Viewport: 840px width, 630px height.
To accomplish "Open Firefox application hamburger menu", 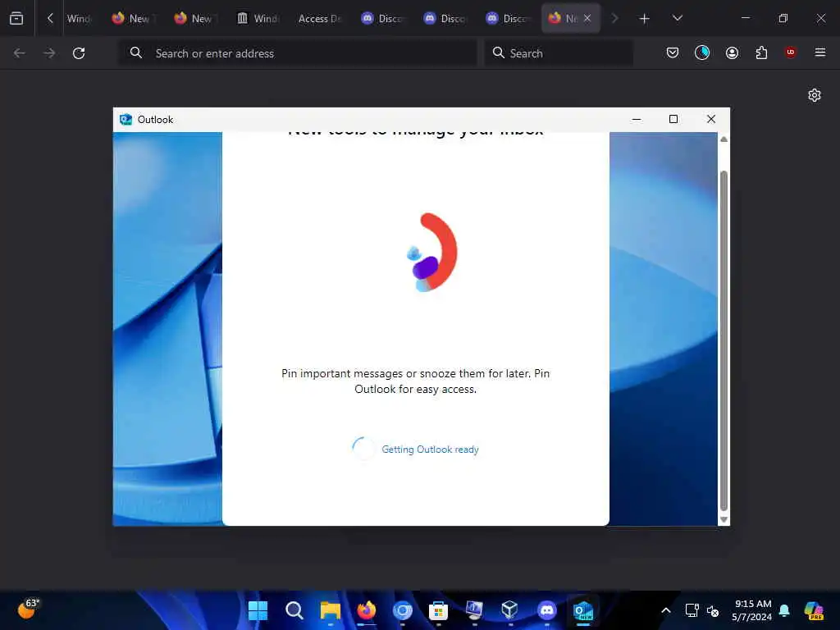I will click(820, 52).
